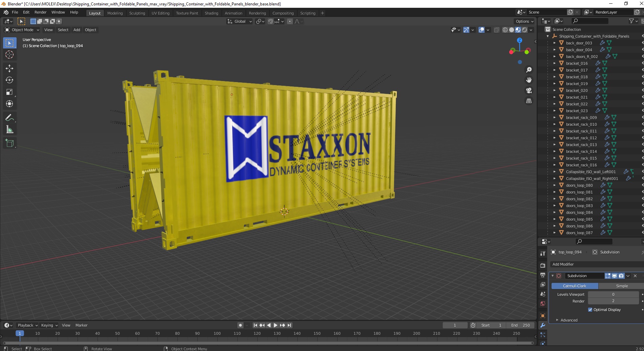Open the Render menu
644x351 pixels.
point(40,12)
